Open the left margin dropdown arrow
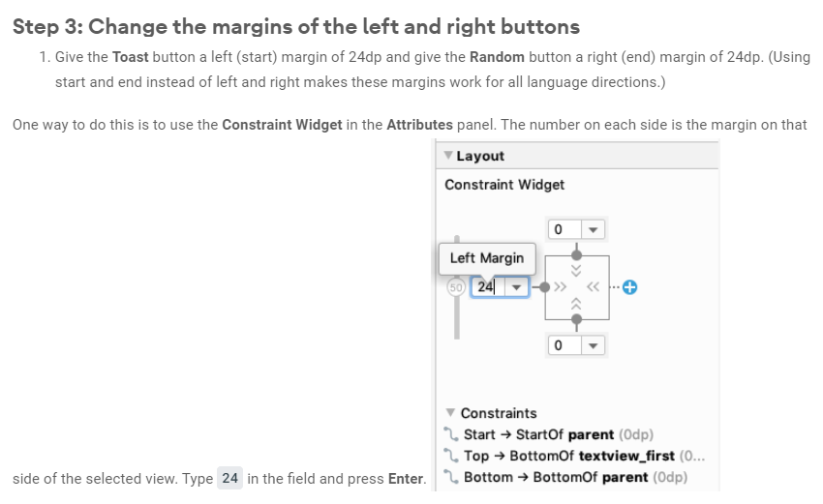The width and height of the screenshot is (823, 504). pyautogui.click(x=516, y=287)
